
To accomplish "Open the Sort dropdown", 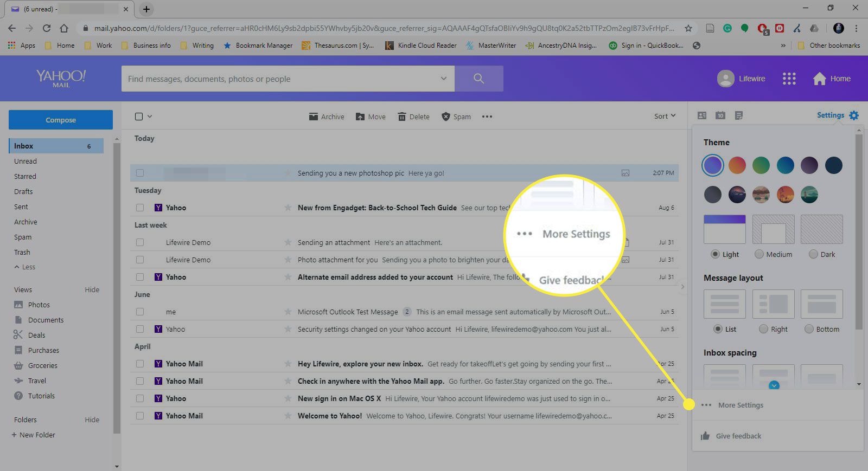I will point(665,116).
